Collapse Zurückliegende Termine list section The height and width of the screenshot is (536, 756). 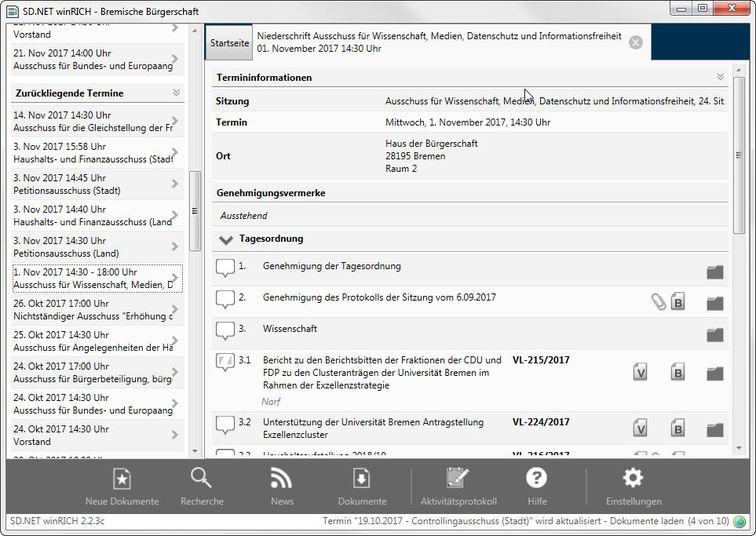coord(177,93)
